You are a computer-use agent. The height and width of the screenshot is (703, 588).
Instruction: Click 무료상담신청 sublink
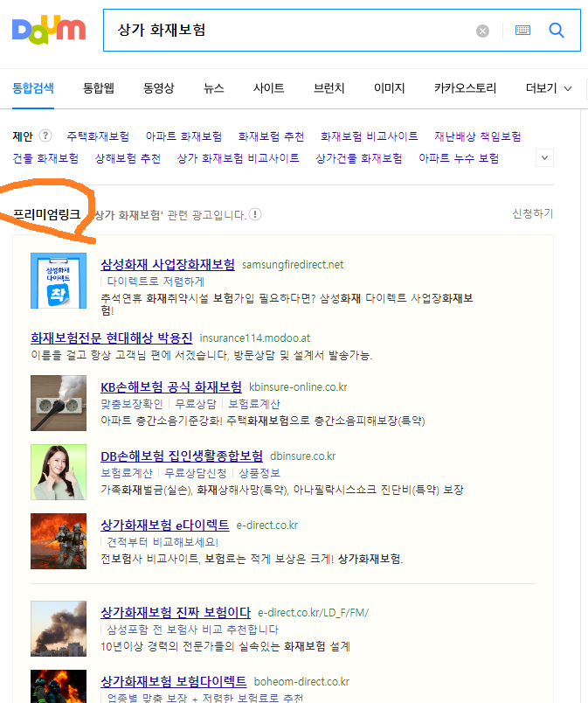click(196, 473)
